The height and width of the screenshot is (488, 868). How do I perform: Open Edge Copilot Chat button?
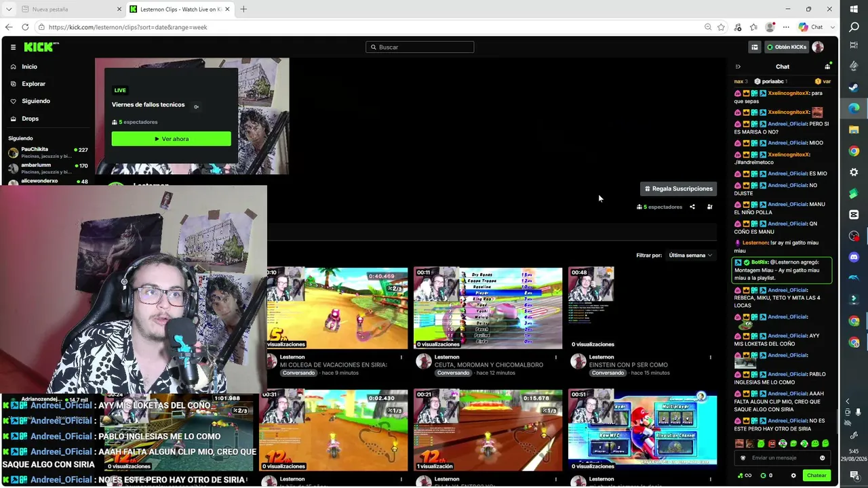click(810, 27)
